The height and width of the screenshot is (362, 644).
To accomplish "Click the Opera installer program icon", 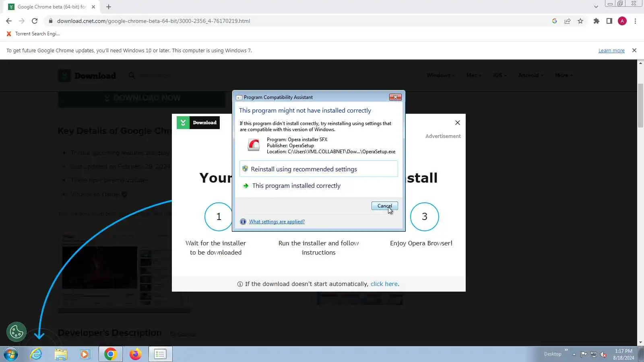I will click(254, 145).
